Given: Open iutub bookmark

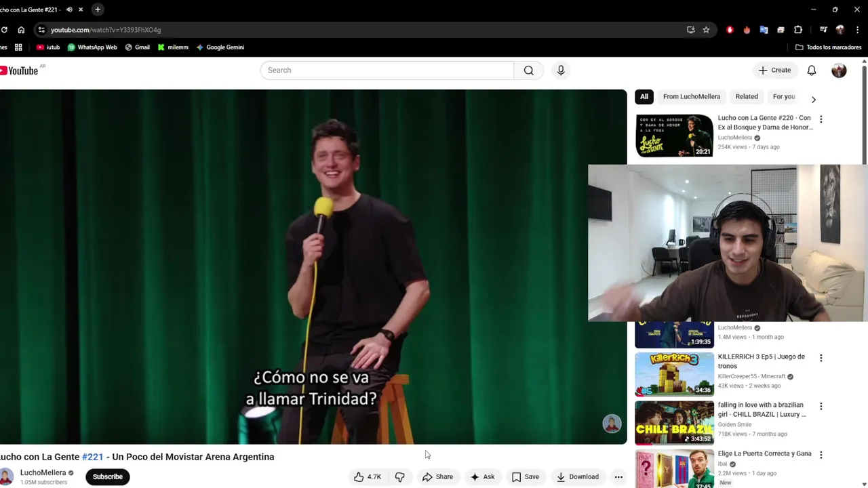Looking at the screenshot, I should 47,47.
